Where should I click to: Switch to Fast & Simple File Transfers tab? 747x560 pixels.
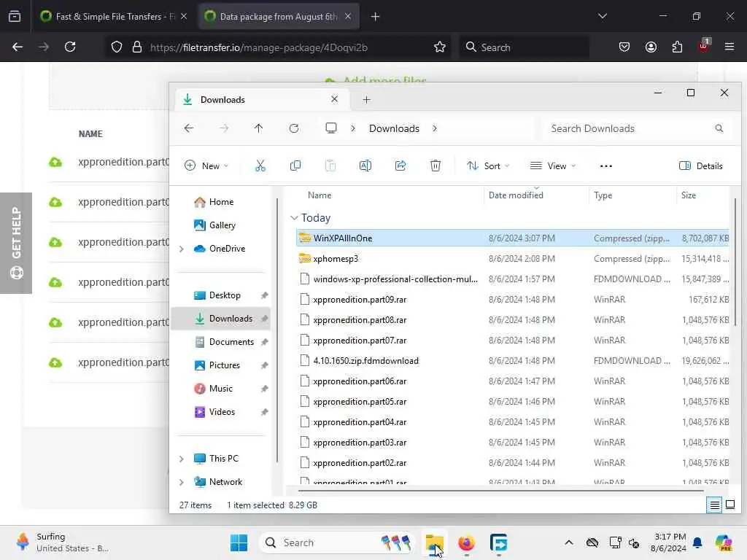tap(113, 16)
